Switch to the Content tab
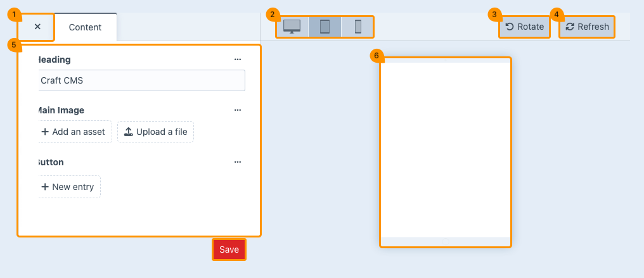The image size is (644, 278). (x=85, y=27)
